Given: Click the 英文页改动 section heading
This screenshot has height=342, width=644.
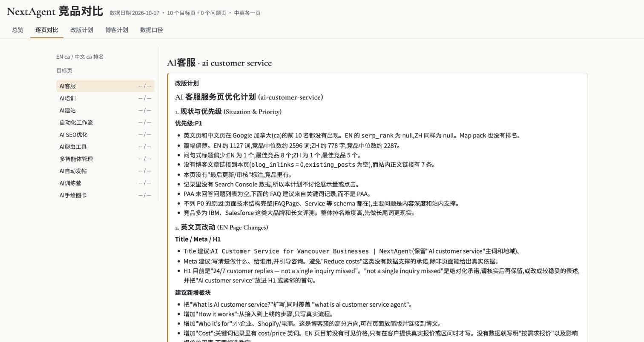Looking at the screenshot, I should point(221,227).
